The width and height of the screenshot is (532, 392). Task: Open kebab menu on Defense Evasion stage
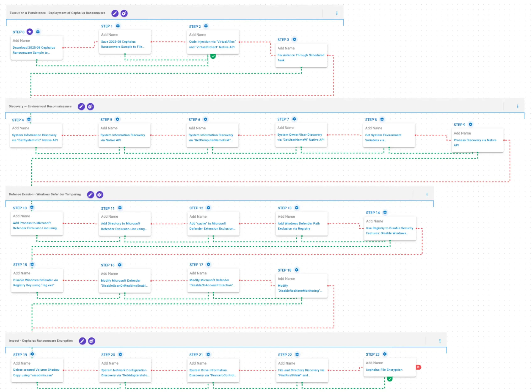[427, 195]
